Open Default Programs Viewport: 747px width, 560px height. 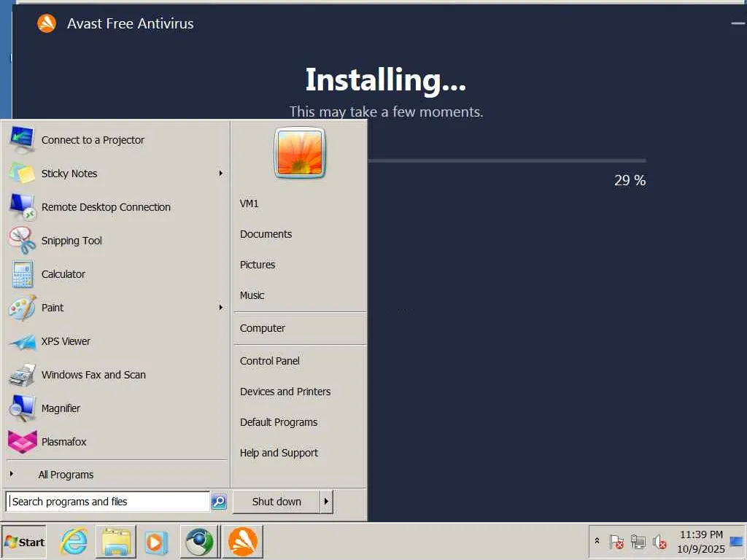coord(279,422)
